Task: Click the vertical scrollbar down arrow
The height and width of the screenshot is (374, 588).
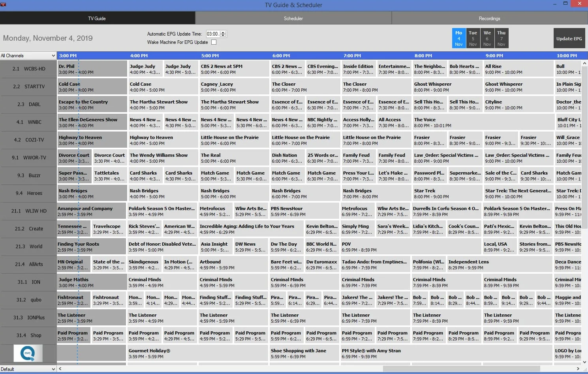Action: pos(585,362)
